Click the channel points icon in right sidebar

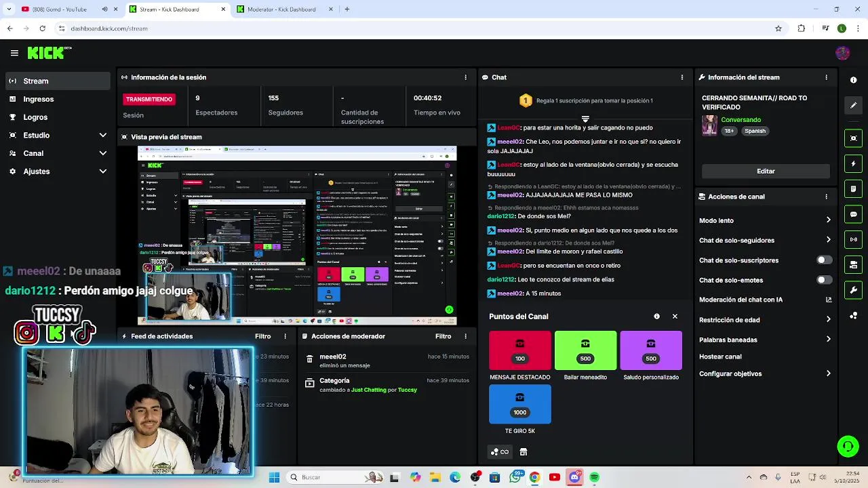pos(853,315)
